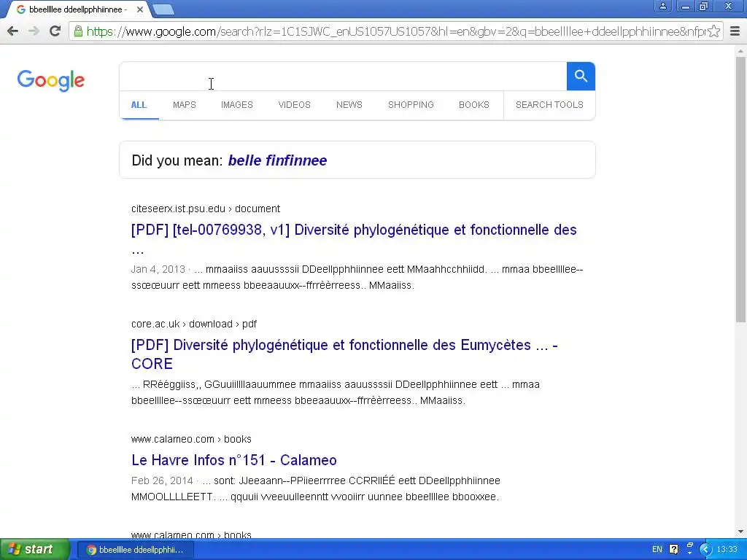Click the Windows start button

point(34,549)
